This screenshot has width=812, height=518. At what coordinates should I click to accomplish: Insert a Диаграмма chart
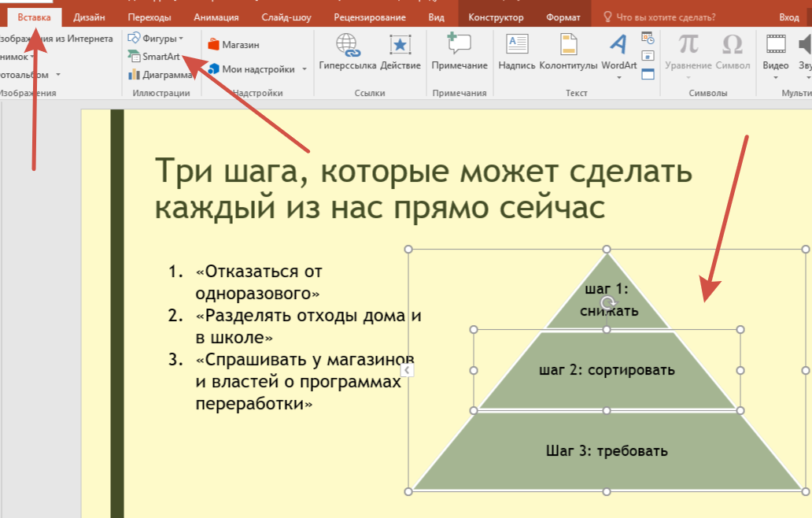(160, 75)
